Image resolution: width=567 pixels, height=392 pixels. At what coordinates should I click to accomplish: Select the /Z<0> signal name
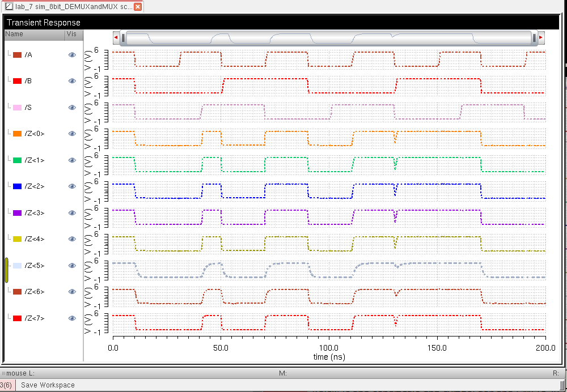point(35,134)
